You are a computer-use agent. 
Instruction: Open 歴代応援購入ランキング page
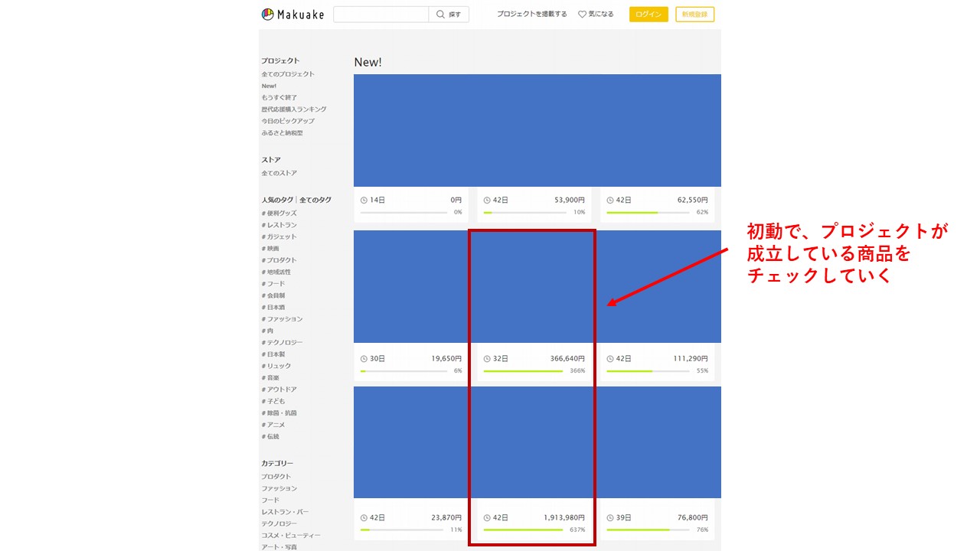click(x=294, y=109)
